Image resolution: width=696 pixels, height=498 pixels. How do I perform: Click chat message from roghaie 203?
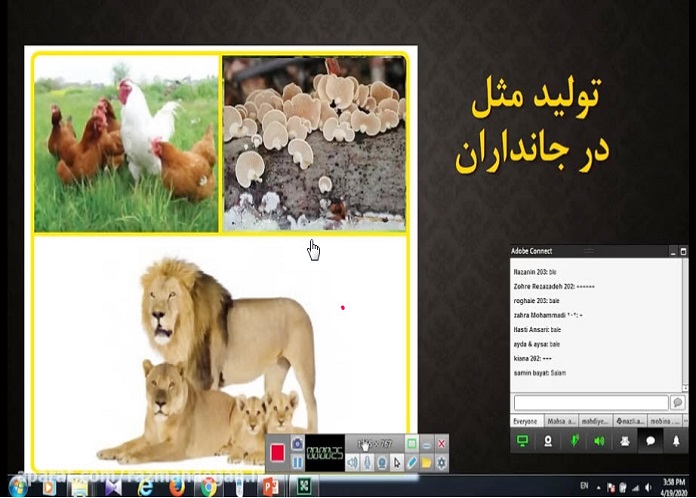536,300
